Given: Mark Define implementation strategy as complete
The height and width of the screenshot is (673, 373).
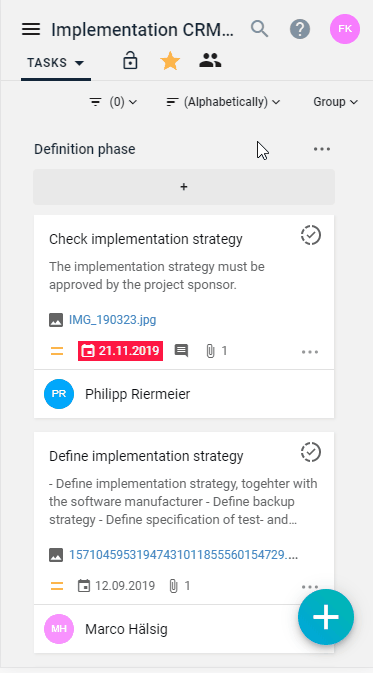Looking at the screenshot, I should [311, 452].
